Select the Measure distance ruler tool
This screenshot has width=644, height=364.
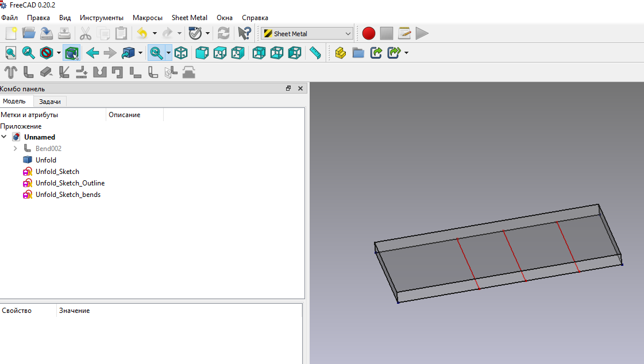click(x=315, y=53)
